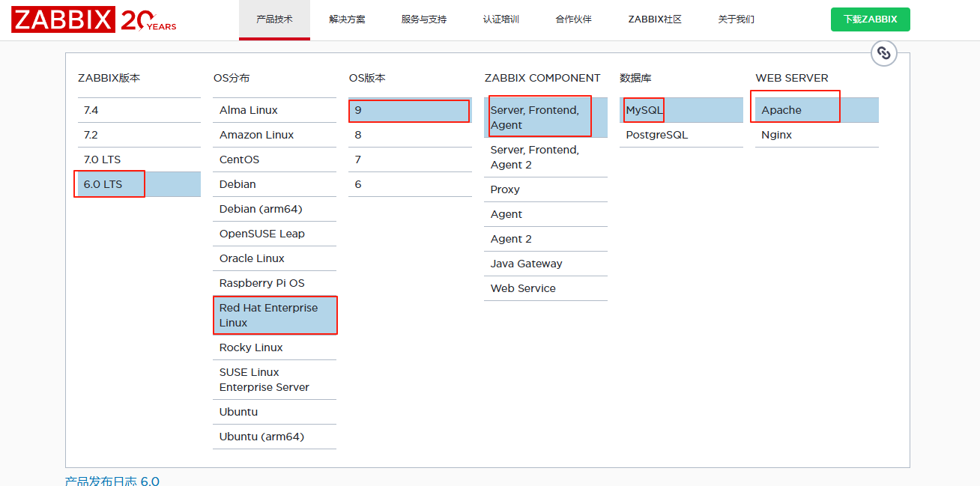Select OS version 9
Screen dimensions: 980x486
pyautogui.click(x=411, y=110)
